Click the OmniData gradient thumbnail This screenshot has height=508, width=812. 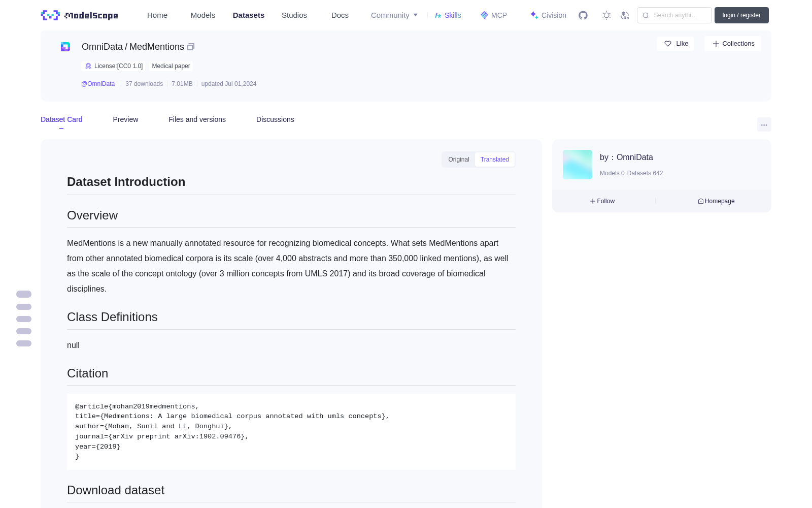[578, 165]
